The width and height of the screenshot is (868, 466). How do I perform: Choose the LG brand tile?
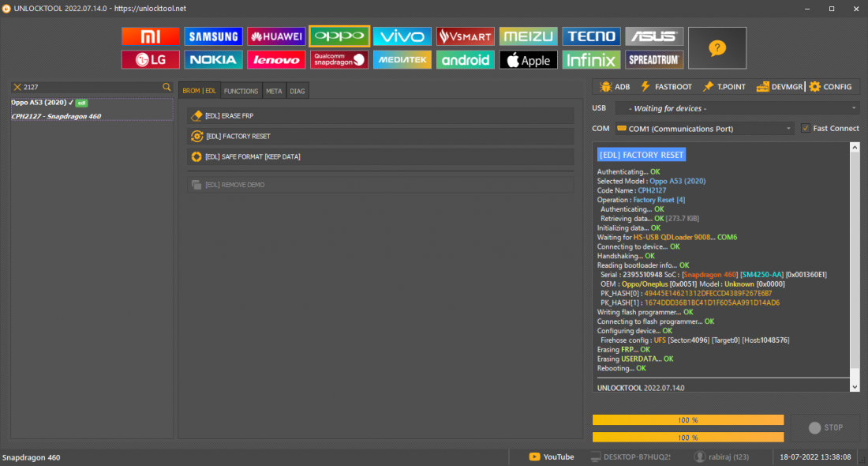coord(150,60)
